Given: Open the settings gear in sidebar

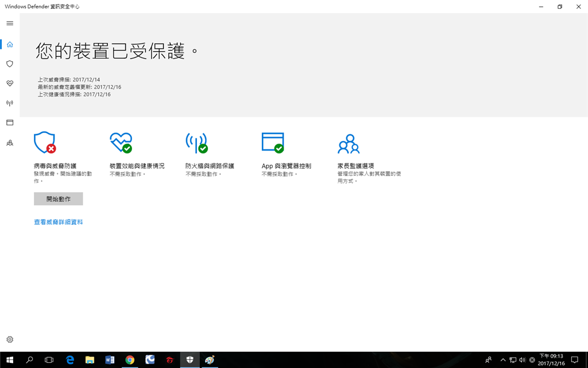Looking at the screenshot, I should (x=10, y=339).
